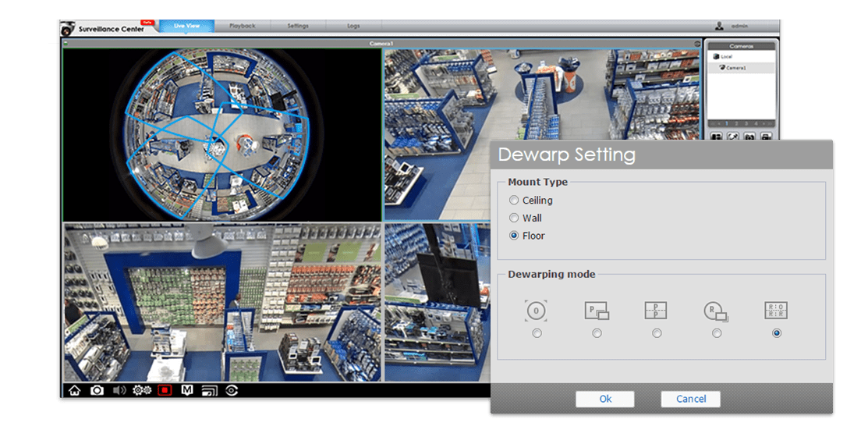Open the Logs tab
868x437 pixels.
click(353, 26)
